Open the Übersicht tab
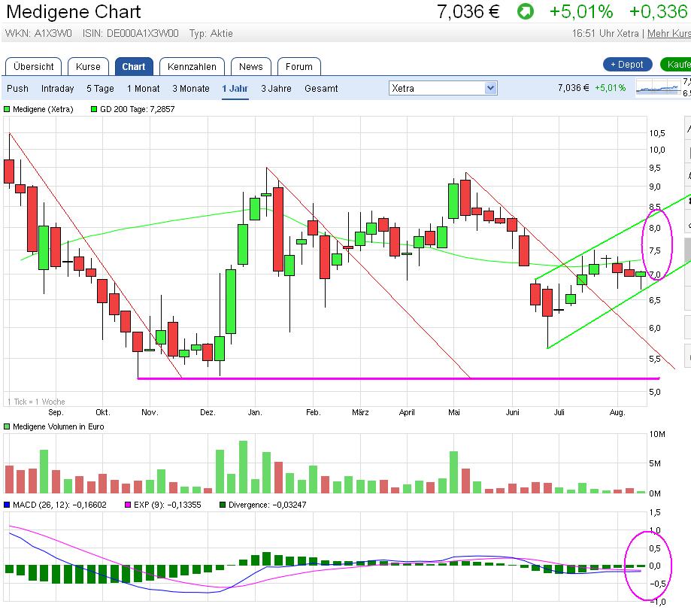The image size is (691, 616). click(34, 67)
